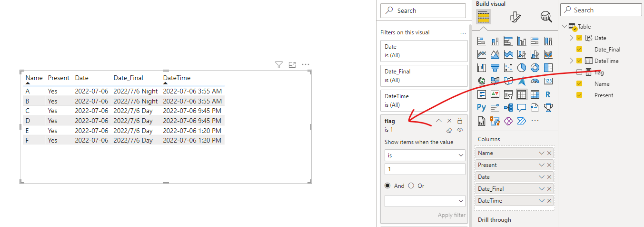Check the flag field checkbox

coord(579,72)
